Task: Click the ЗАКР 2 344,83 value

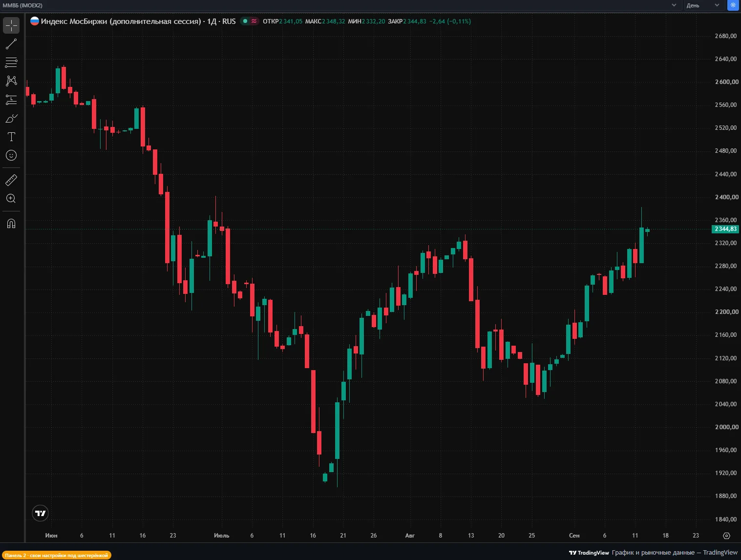Action: 407,21
